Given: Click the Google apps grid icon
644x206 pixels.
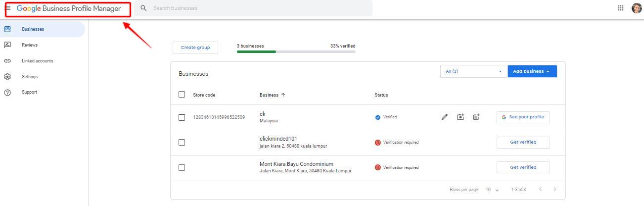Looking at the screenshot, I should [x=621, y=8].
